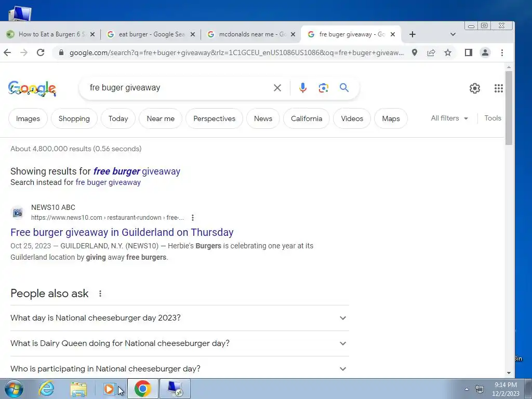Open the Windows Start button
This screenshot has width=532, height=399.
tap(14, 389)
